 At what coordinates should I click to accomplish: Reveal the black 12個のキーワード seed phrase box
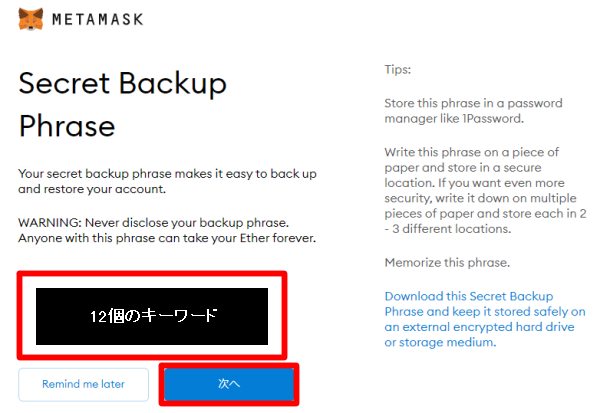[x=152, y=316]
